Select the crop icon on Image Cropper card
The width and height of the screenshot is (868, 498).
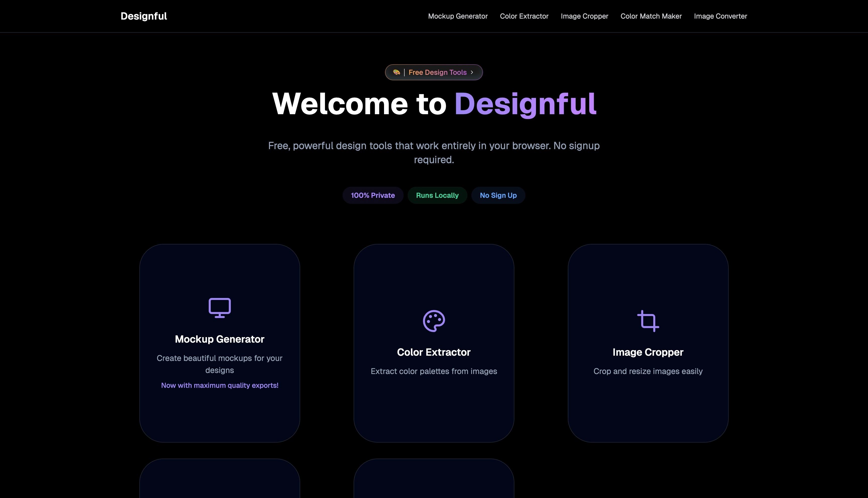(x=648, y=321)
